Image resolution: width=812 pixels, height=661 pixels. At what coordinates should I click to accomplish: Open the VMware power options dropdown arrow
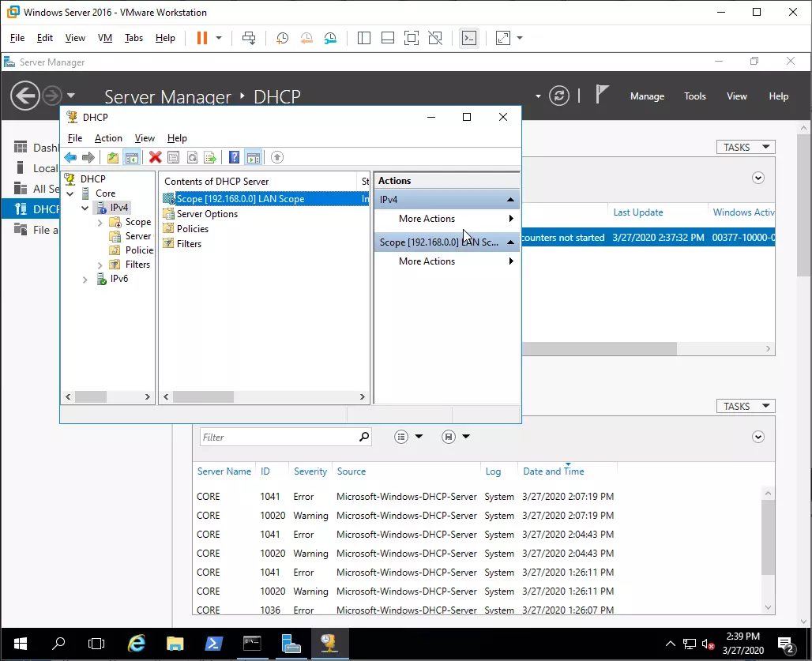(219, 38)
